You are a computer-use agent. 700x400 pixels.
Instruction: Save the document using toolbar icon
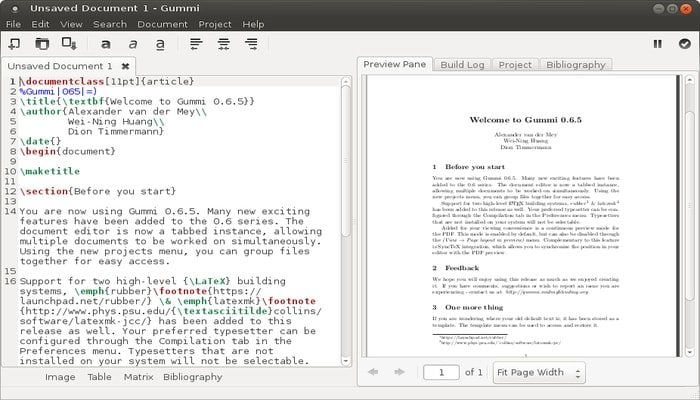pyautogui.click(x=69, y=44)
